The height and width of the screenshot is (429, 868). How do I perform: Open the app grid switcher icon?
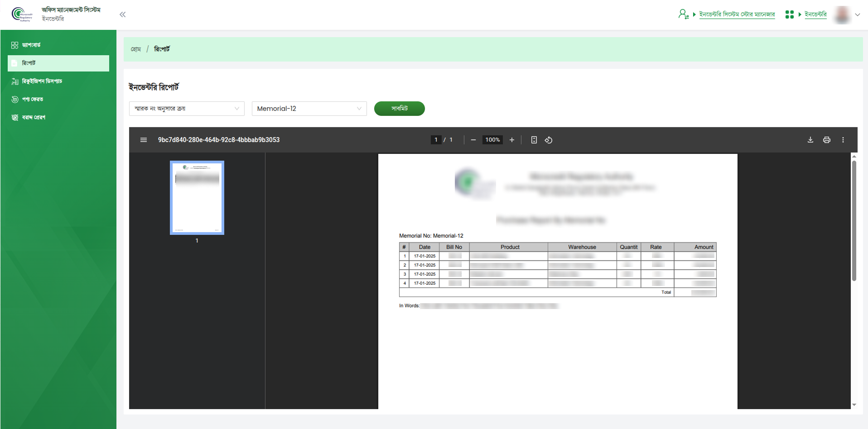pos(789,14)
